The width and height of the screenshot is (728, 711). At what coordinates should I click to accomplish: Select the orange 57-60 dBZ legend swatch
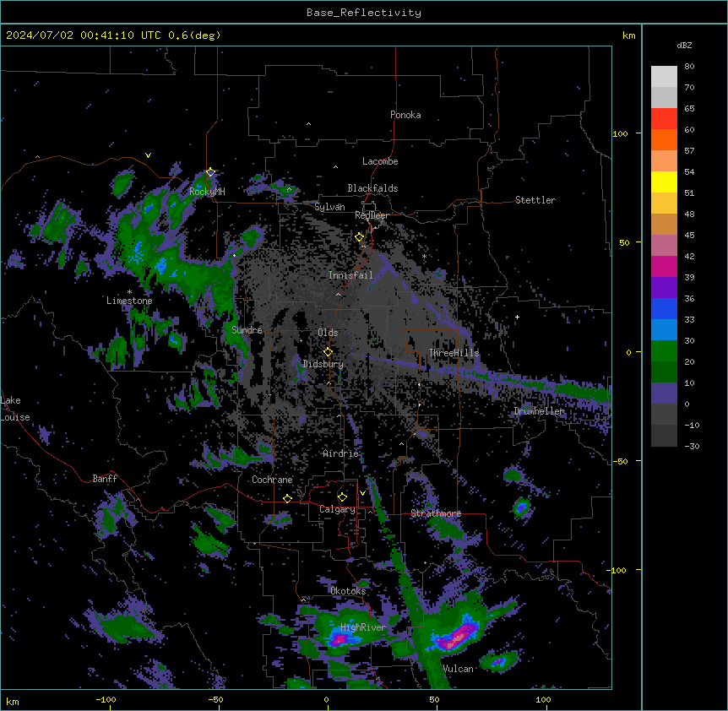tap(664, 139)
